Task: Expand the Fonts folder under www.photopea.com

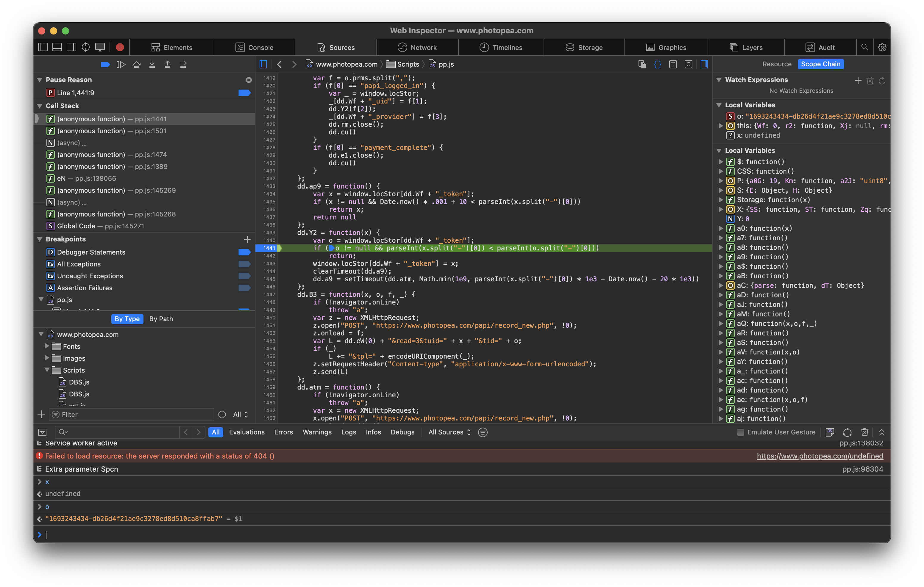Action: click(46, 346)
